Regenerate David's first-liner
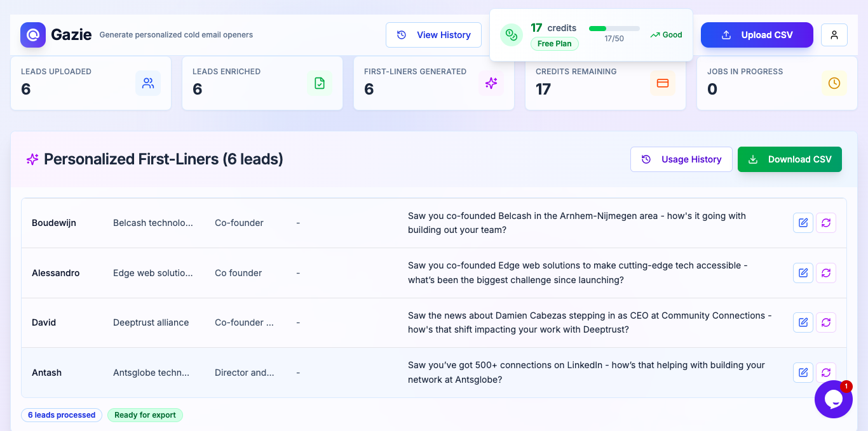Screen dimensions: 868x431 [826, 322]
